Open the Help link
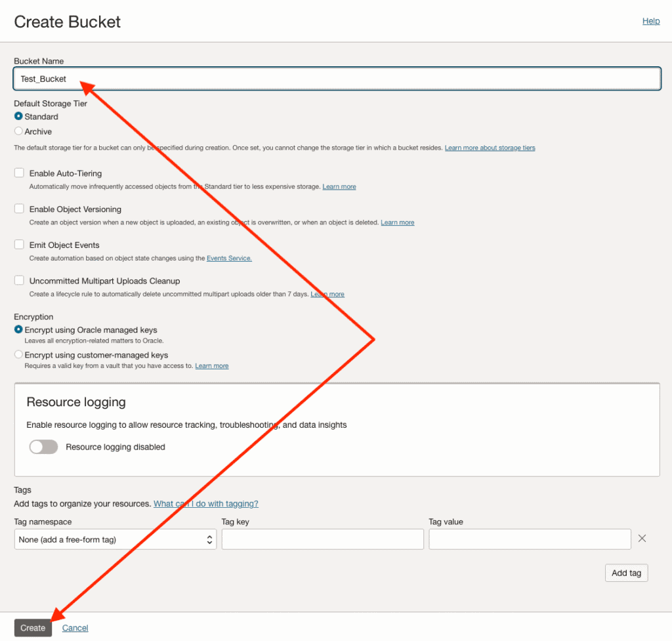Screen dimensions: 672x641 [650, 21]
